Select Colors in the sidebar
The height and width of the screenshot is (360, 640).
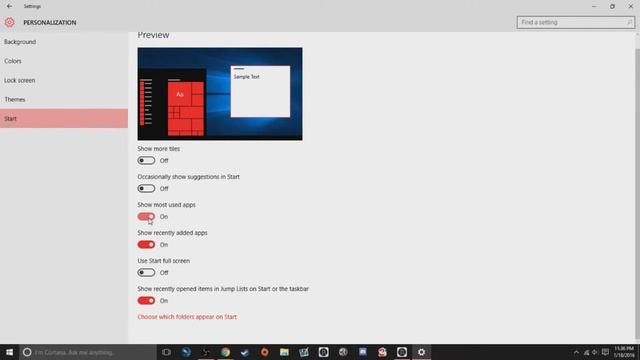(64, 61)
